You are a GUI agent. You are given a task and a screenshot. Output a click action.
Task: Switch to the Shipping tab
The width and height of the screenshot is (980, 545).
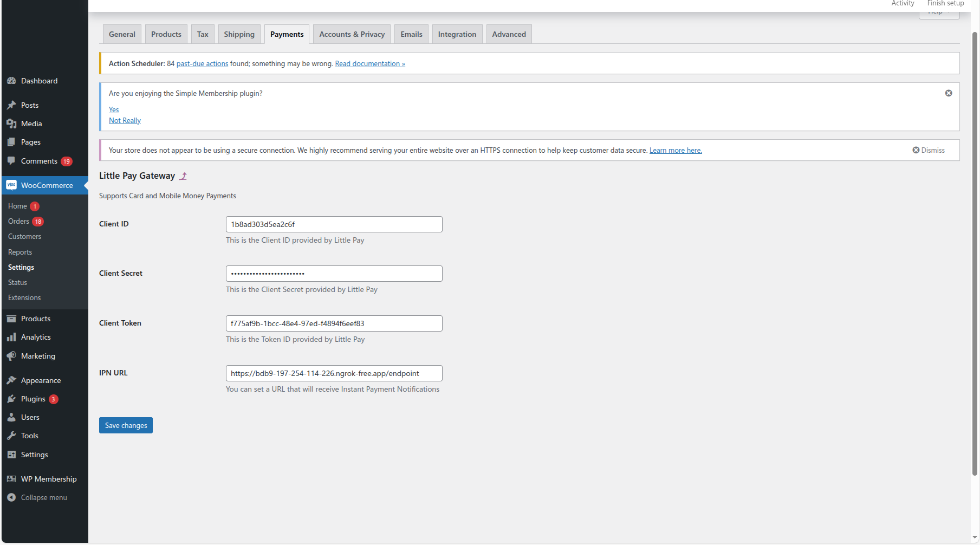[x=239, y=34]
